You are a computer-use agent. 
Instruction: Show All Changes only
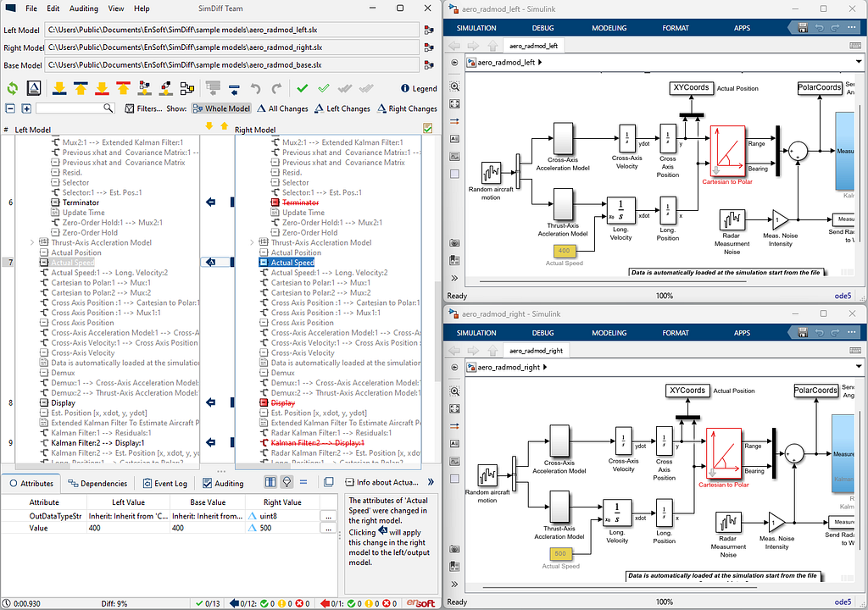282,108
